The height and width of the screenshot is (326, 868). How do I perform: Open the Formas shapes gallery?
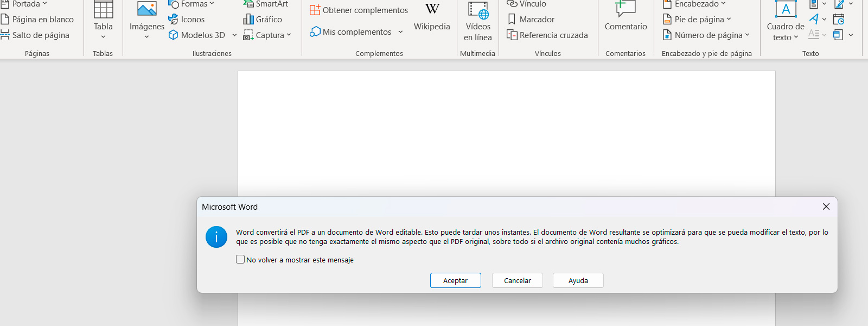[191, 4]
